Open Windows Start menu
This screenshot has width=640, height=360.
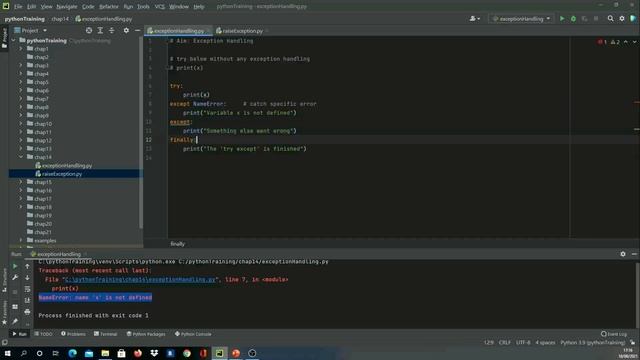click(x=7, y=353)
